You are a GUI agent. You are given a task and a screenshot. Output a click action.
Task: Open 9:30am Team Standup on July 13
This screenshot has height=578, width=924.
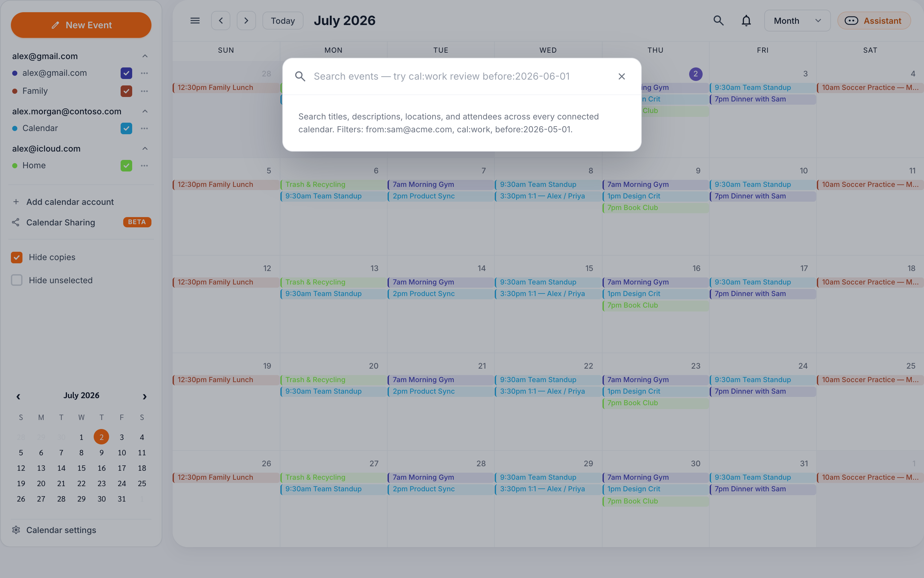point(333,294)
